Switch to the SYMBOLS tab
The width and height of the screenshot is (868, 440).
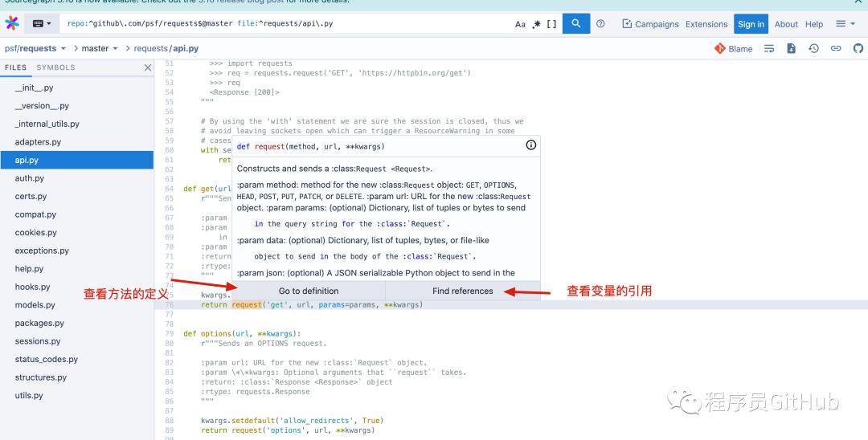coord(56,67)
